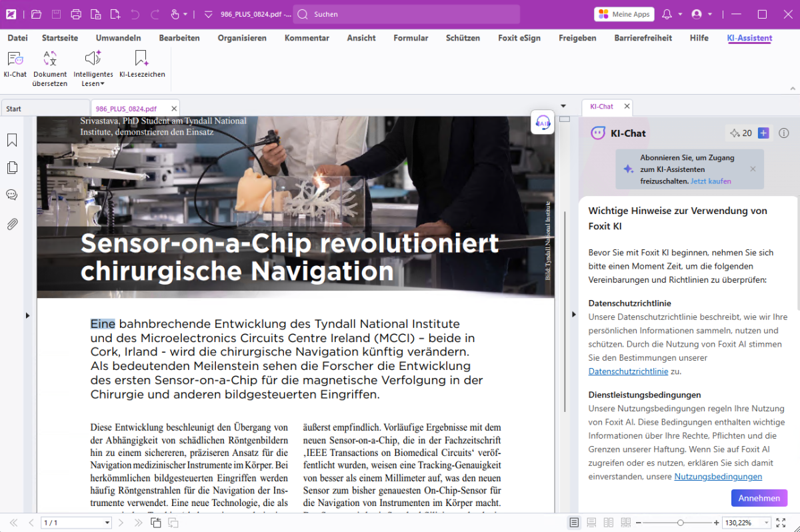Switch to the Ansicht tab
This screenshot has width=800, height=532.
coord(361,38)
